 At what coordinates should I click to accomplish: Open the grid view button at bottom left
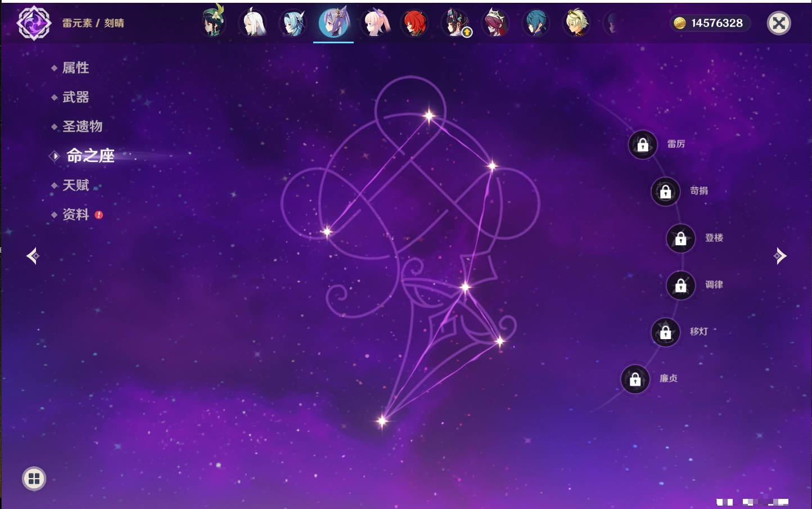pos(34,479)
